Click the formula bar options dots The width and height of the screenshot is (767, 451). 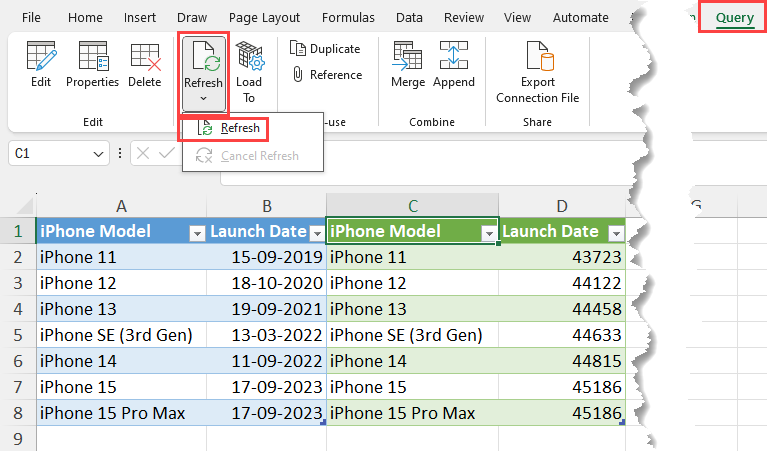120,154
